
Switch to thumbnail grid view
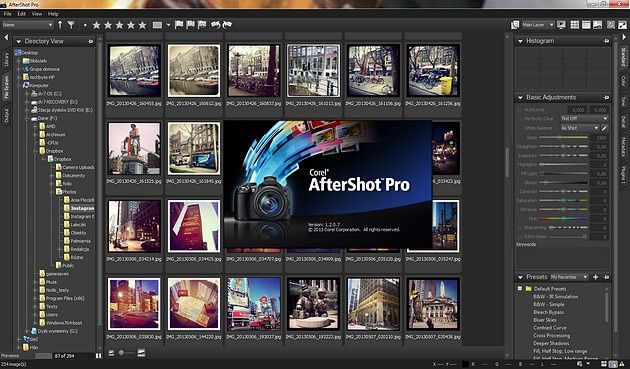[575, 25]
